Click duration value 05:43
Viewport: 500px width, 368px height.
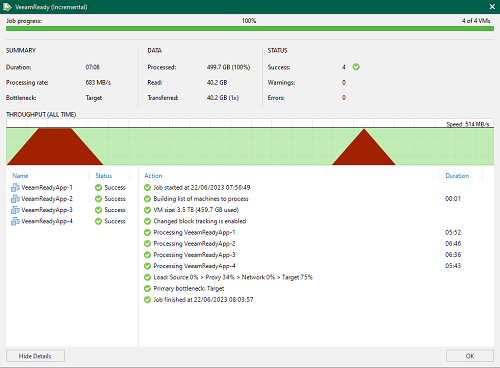453,266
